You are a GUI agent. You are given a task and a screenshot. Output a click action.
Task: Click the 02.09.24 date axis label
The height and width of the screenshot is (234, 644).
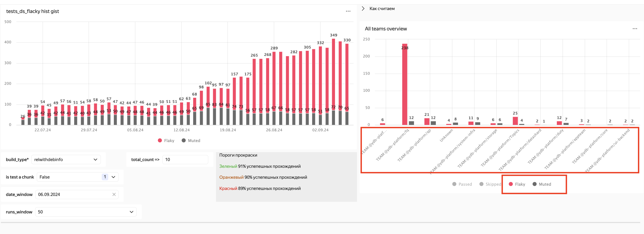click(x=320, y=130)
